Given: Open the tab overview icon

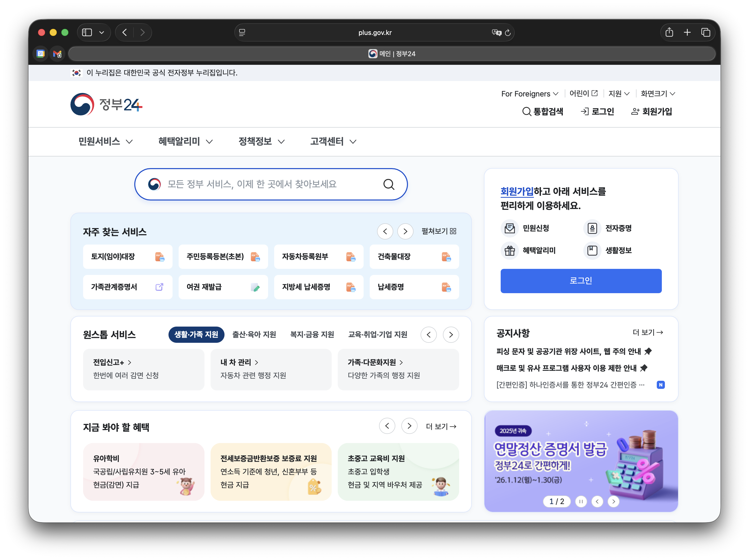Looking at the screenshot, I should click(x=706, y=32).
